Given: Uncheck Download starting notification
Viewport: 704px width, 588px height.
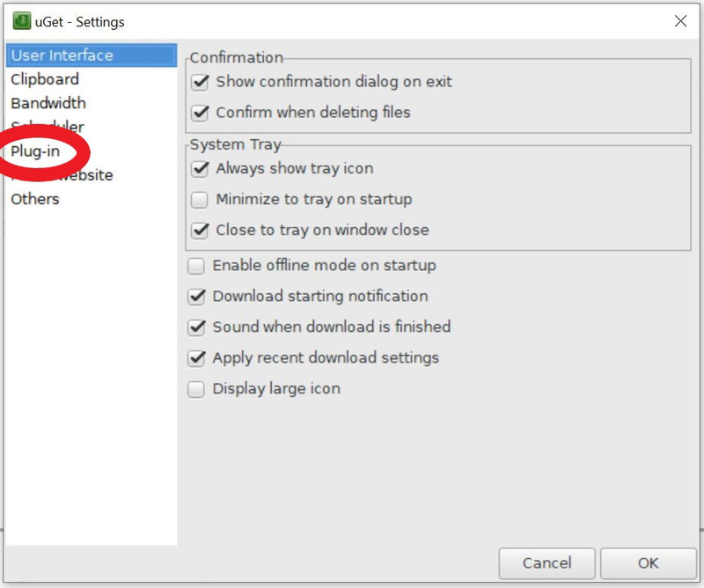Looking at the screenshot, I should (196, 297).
